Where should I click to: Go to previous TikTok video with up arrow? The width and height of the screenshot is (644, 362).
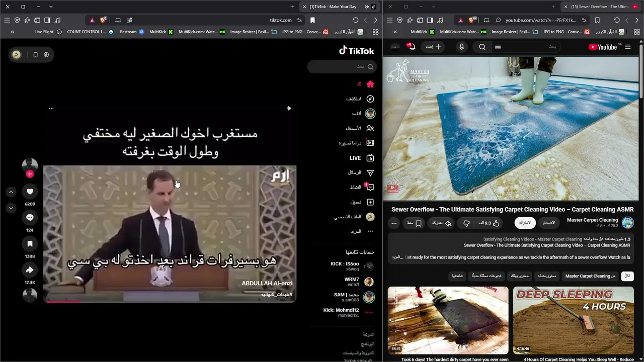pos(11,192)
